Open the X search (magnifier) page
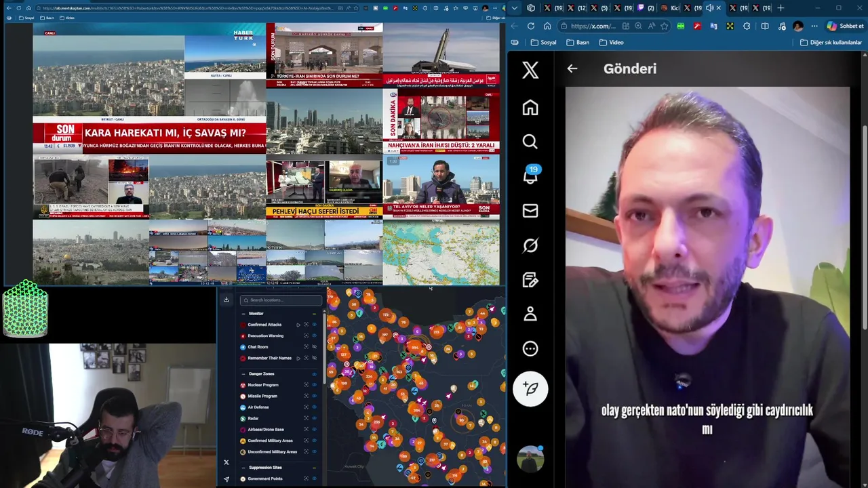 [530, 142]
